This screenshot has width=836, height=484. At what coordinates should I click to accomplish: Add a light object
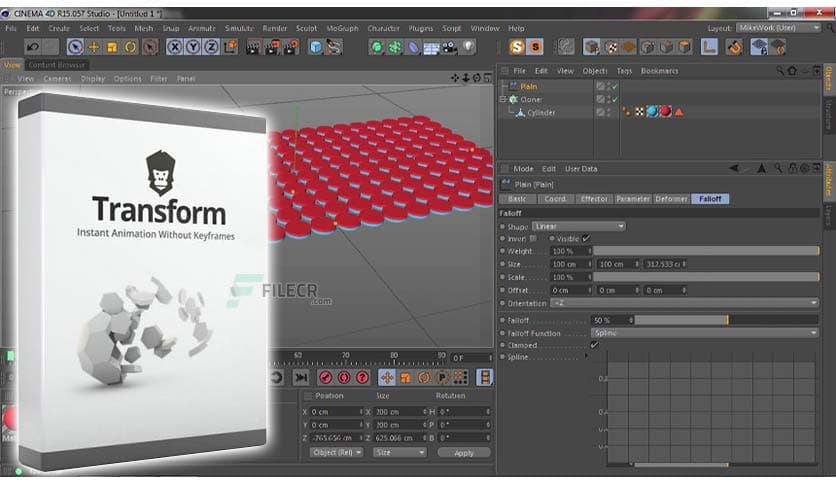[x=468, y=47]
